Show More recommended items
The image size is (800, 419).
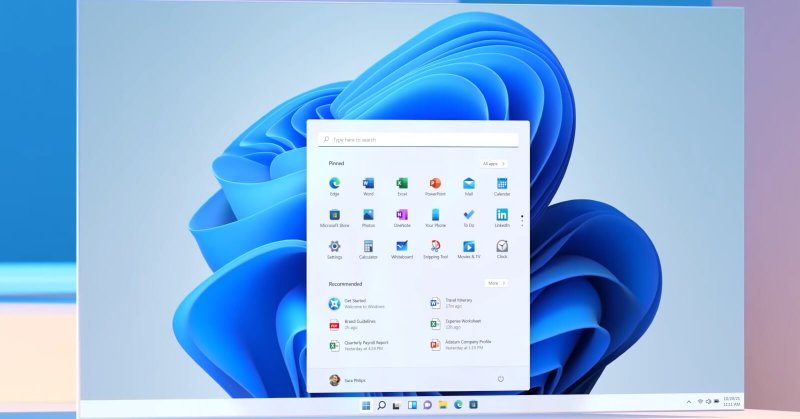tap(496, 283)
